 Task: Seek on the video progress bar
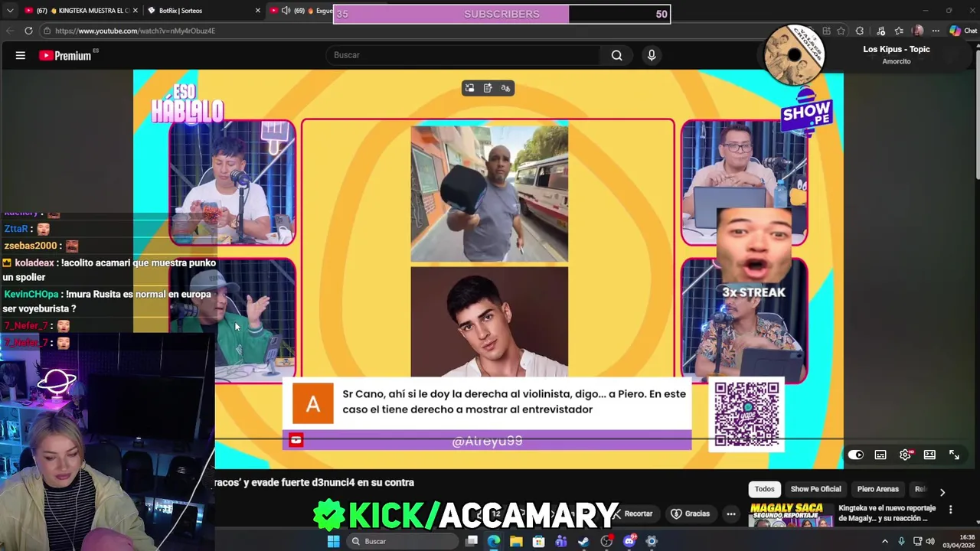[528, 440]
